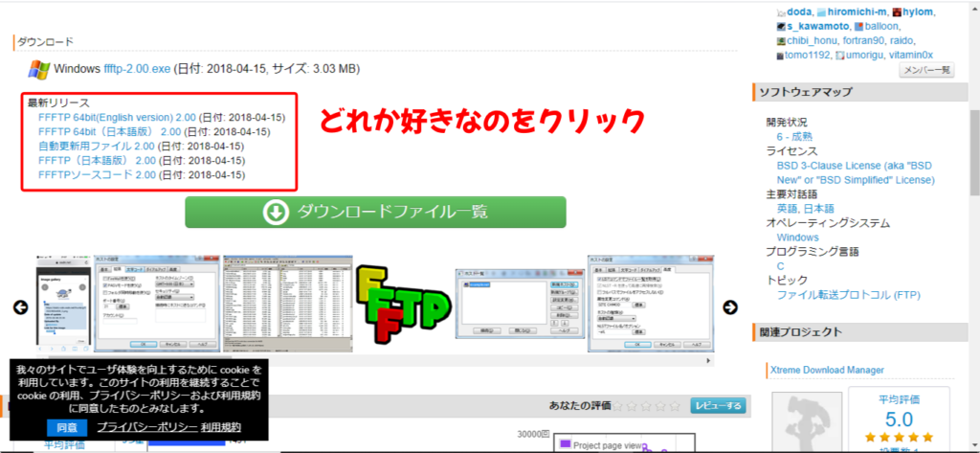Open the 6 - 成熟 development status link
Image resolution: width=980 pixels, height=453 pixels.
click(794, 136)
